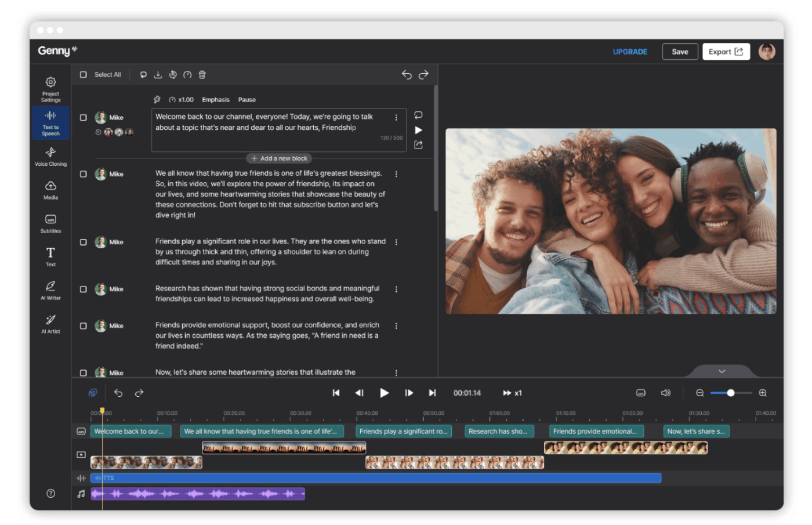Check the Select All checkbox

point(84,75)
